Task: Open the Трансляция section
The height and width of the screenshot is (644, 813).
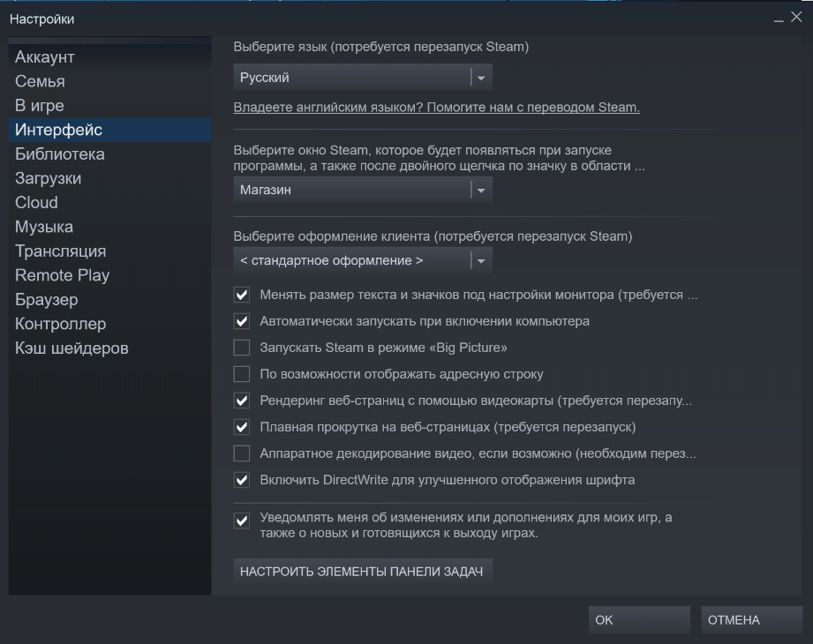Action: coord(109,251)
